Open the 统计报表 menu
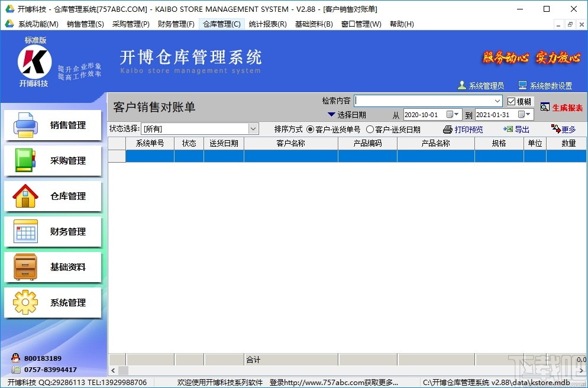Viewport: 588px width, 388px height. point(268,24)
